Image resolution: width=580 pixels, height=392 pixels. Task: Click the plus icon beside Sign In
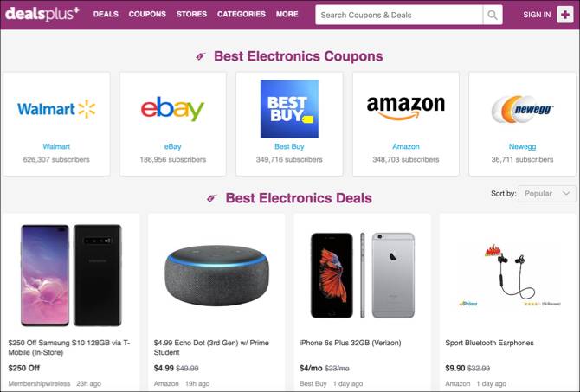564,15
